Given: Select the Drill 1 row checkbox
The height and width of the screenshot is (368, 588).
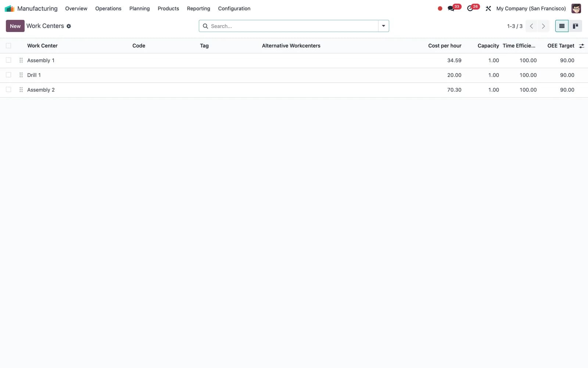Looking at the screenshot, I should point(8,75).
